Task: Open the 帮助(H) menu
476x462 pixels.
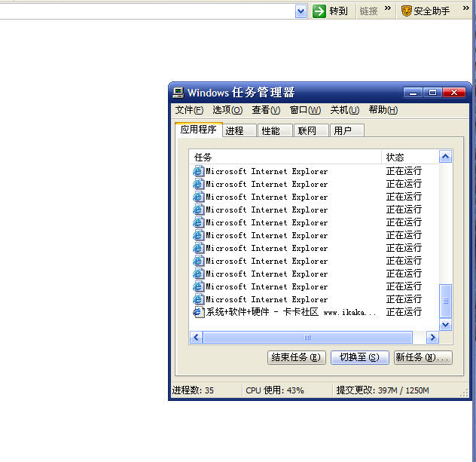Action: tap(383, 110)
